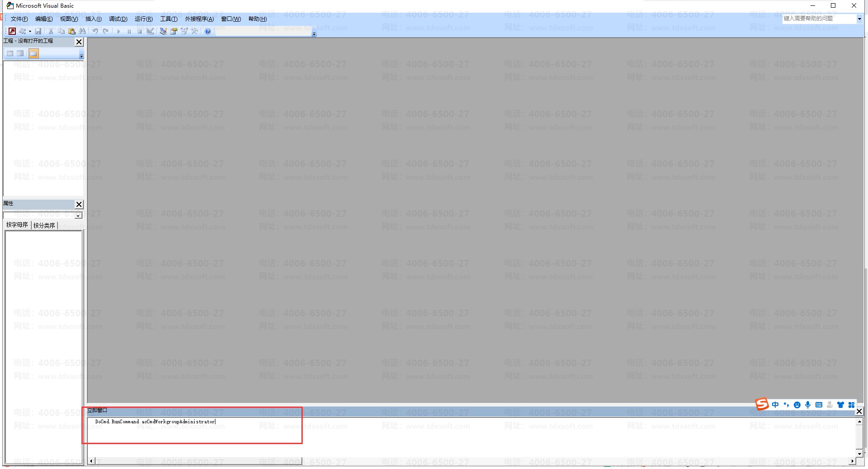Minimize the Microsoft Visual Basic window
Viewport: 868px width, 469px height.
pyautogui.click(x=813, y=6)
